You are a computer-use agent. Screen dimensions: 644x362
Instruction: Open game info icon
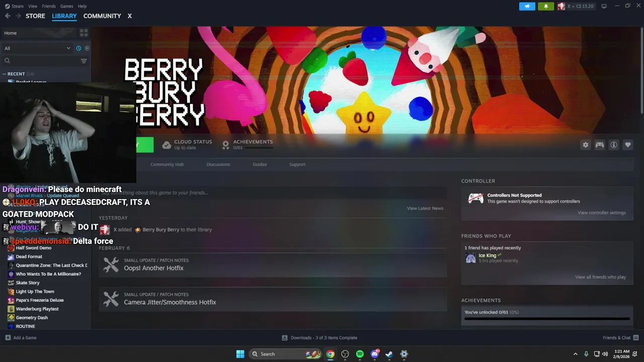(614, 145)
